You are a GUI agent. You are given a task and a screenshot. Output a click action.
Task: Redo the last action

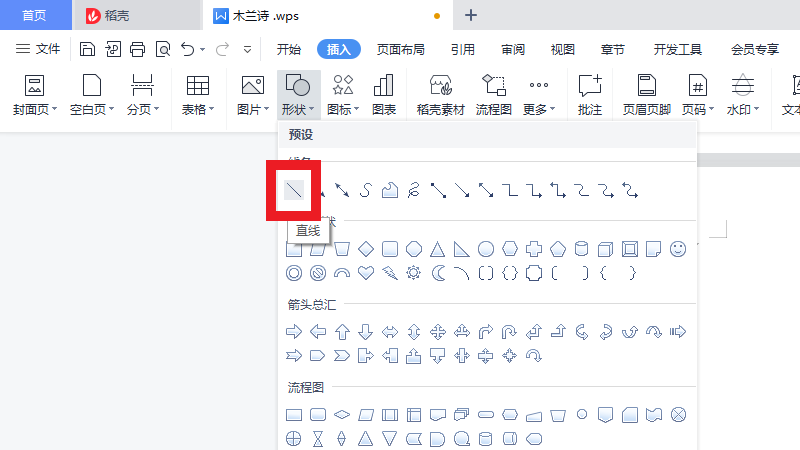[222, 49]
